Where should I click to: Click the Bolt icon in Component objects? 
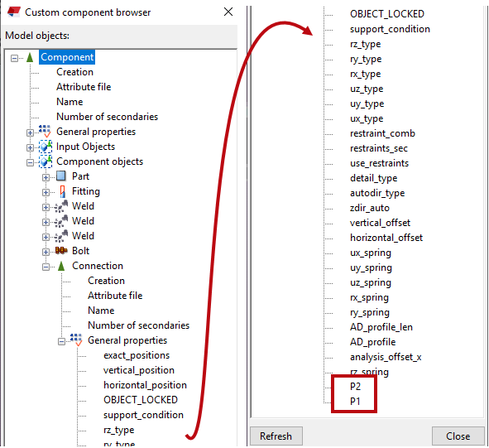click(x=61, y=250)
